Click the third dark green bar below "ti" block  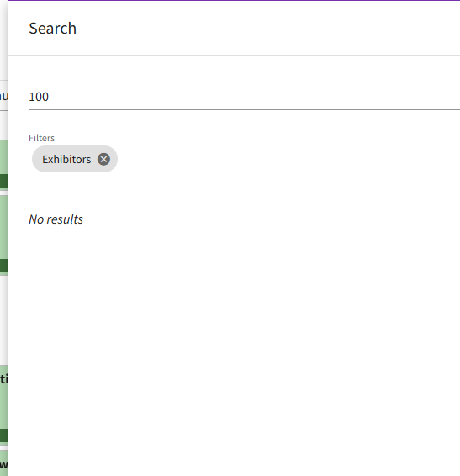click(x=4, y=436)
